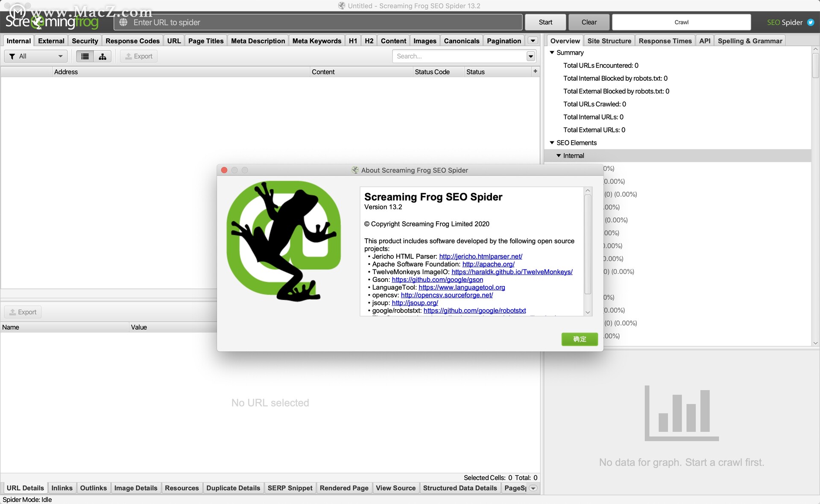This screenshot has width=820, height=504.
Task: Open the Images tab
Action: [x=425, y=41]
